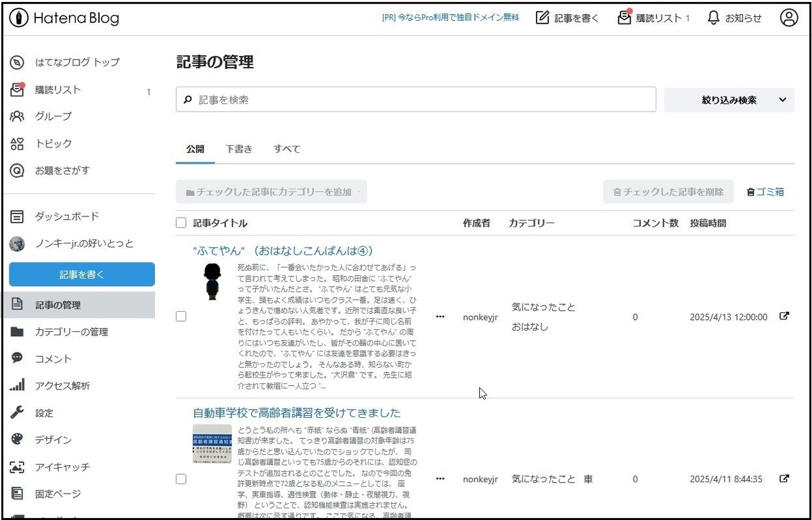Click the カテゴリー column header
Screen dimensions: 812x520
(x=532, y=223)
